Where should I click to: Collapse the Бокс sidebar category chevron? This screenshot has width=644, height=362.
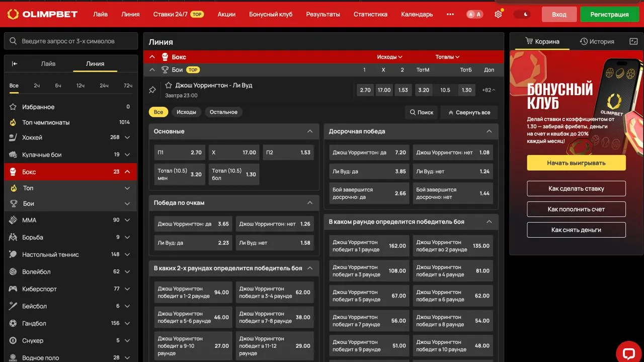[x=127, y=172]
